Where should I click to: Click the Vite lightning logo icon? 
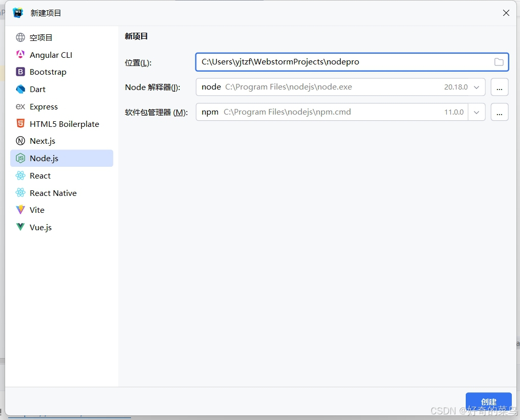(20, 210)
